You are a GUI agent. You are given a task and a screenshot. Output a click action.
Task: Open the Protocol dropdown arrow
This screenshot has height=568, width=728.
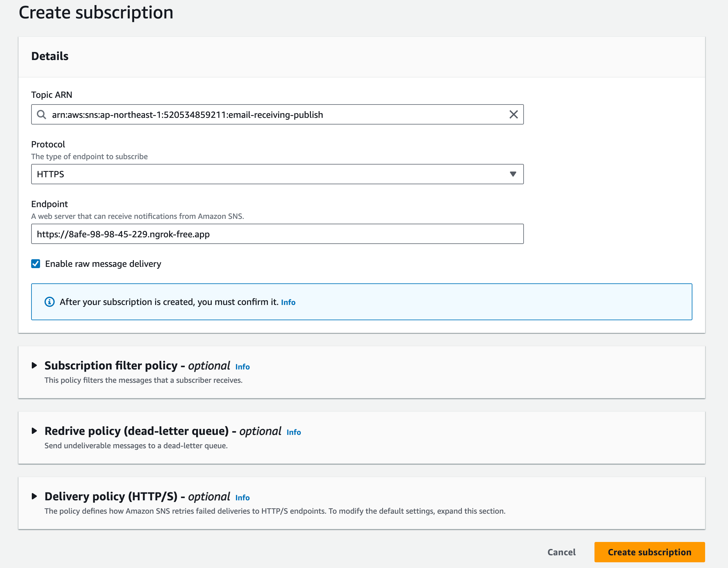(x=513, y=174)
